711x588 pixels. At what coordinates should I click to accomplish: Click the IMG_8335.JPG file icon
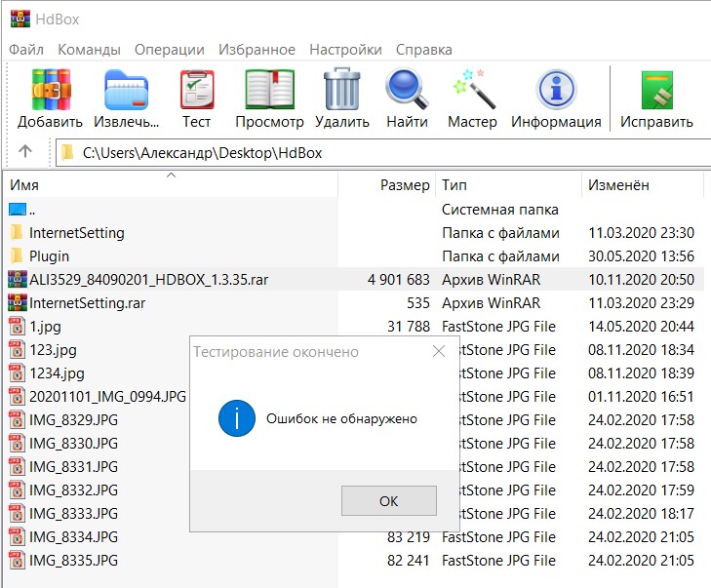tap(17, 560)
